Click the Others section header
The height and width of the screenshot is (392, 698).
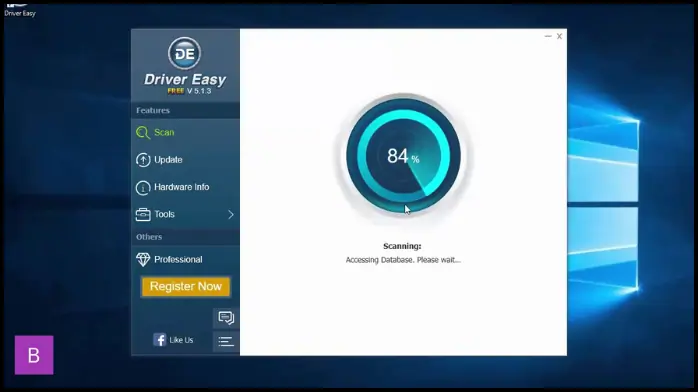(x=149, y=237)
